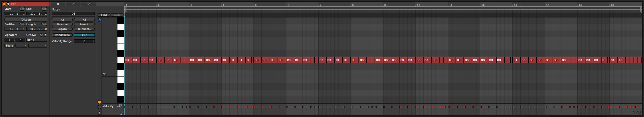644x117 pixels.
Task: Enable the Fold button
Action: pos(104,15)
